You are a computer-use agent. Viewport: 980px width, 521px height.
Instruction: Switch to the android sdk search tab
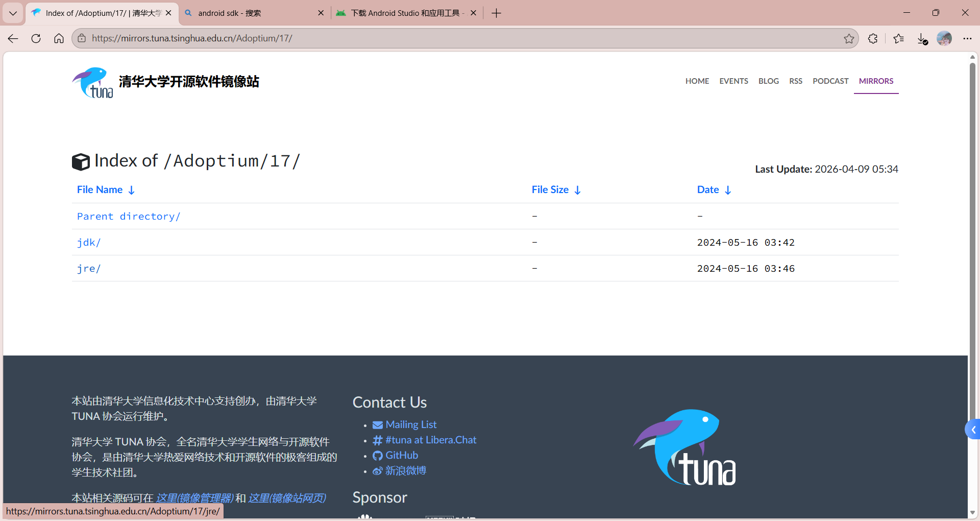(254, 13)
